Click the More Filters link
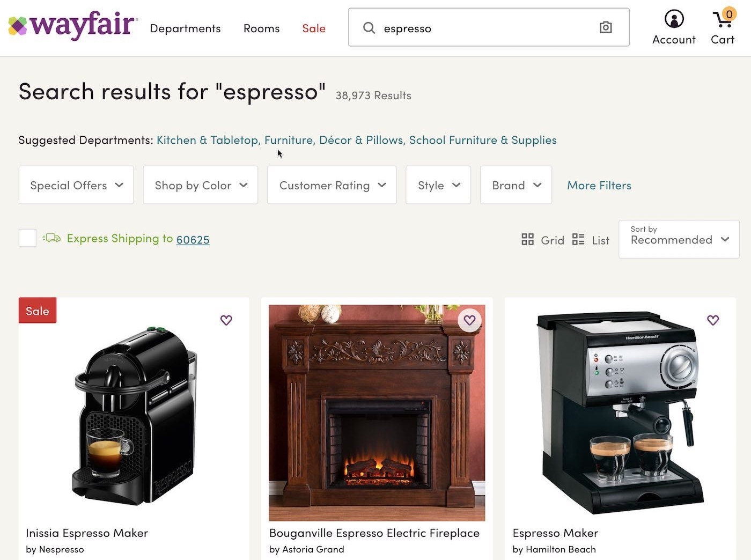Viewport: 751px width, 560px height. pos(599,186)
